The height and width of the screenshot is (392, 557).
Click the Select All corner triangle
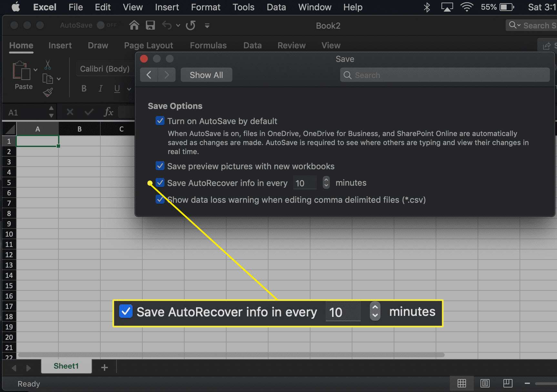(x=10, y=129)
